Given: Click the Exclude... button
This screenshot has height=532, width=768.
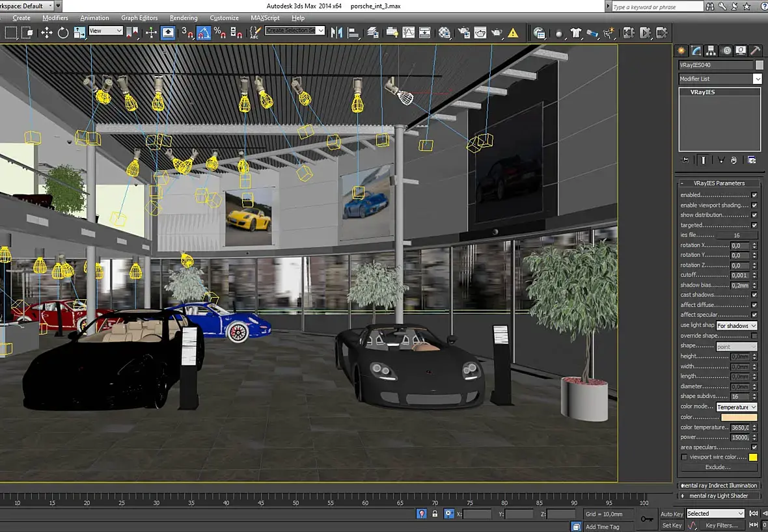Looking at the screenshot, I should (x=718, y=467).
